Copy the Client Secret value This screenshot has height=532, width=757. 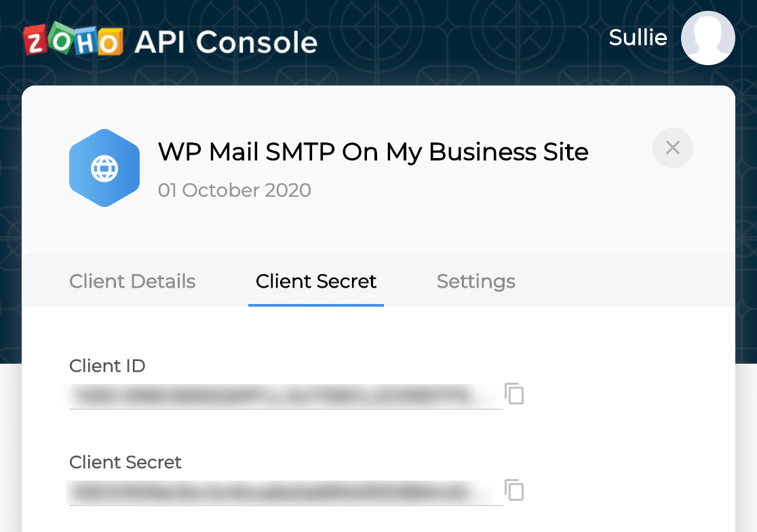click(514, 490)
